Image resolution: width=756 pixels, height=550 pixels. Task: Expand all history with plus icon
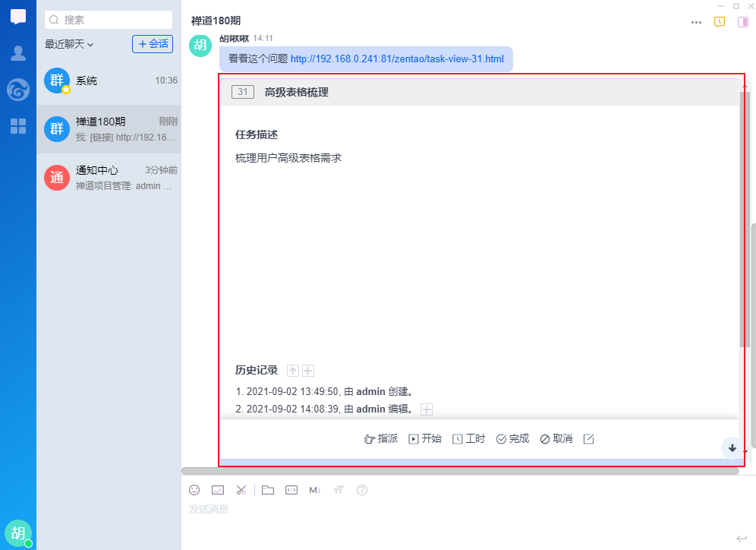click(x=308, y=371)
